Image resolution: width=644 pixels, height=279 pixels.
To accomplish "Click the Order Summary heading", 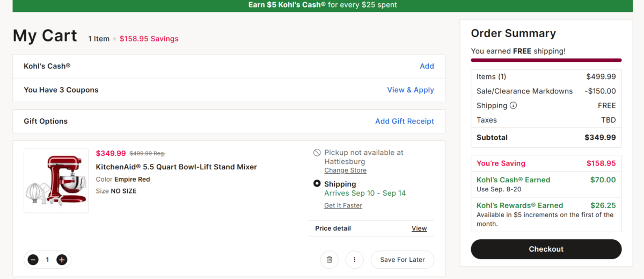I will (x=514, y=33).
